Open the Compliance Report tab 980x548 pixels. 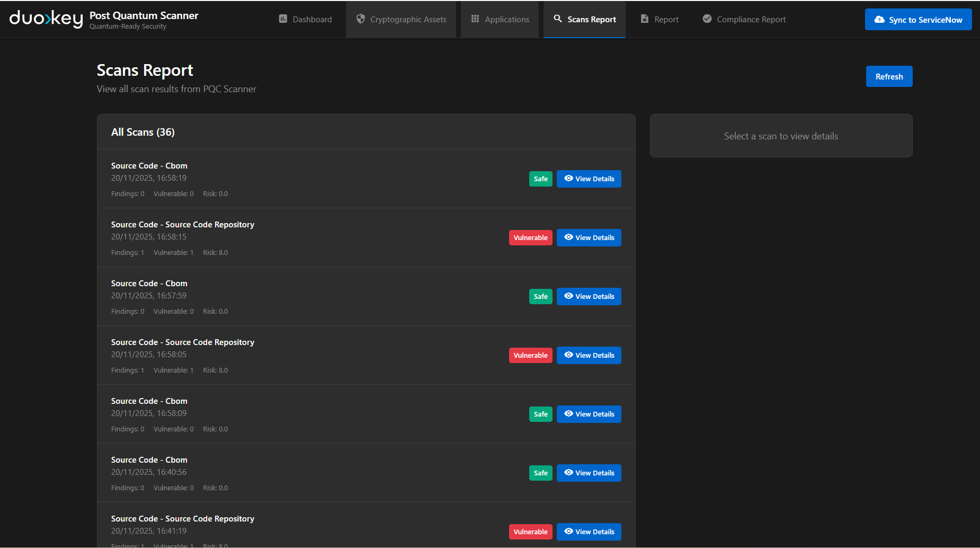point(744,19)
